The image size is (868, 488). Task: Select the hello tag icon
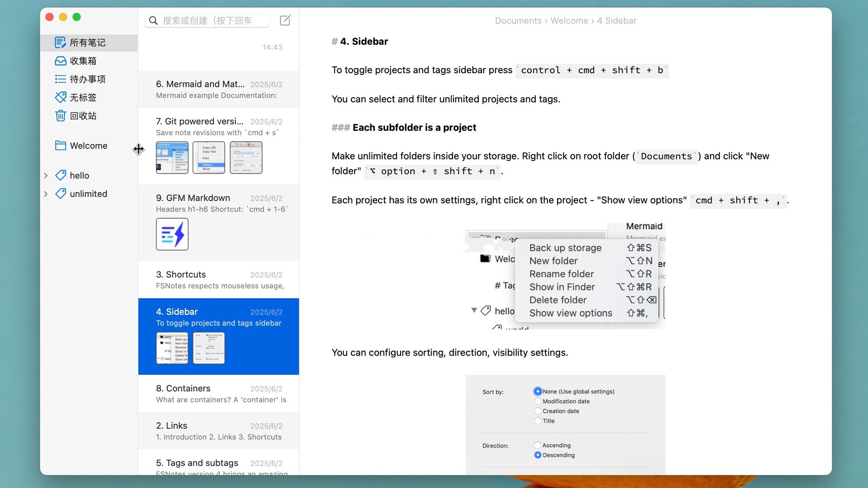pos(60,175)
